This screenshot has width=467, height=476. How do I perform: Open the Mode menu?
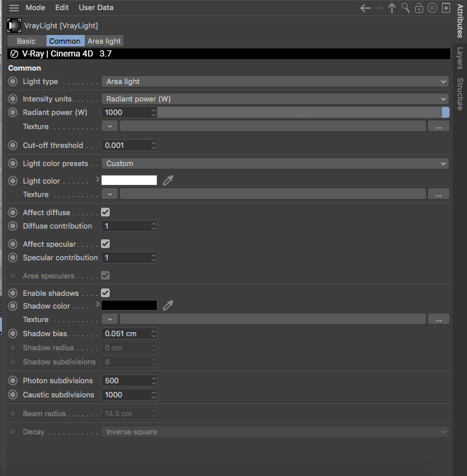[35, 7]
